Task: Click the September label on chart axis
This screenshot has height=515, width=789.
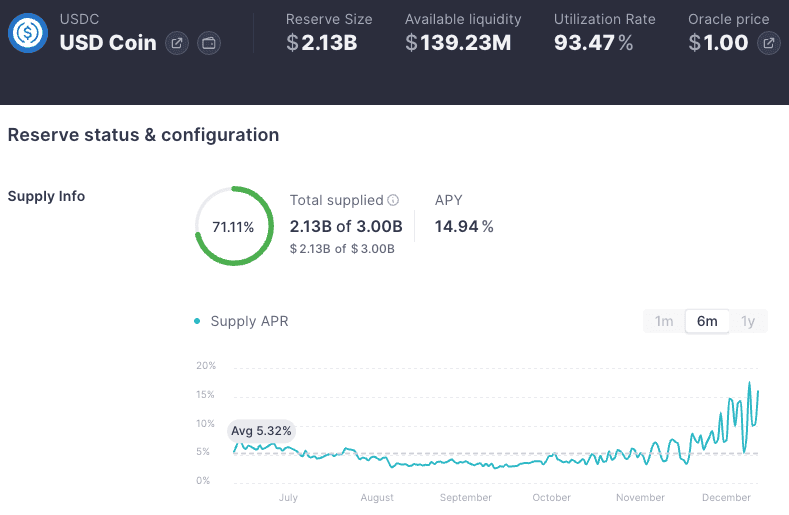Action: [x=465, y=497]
